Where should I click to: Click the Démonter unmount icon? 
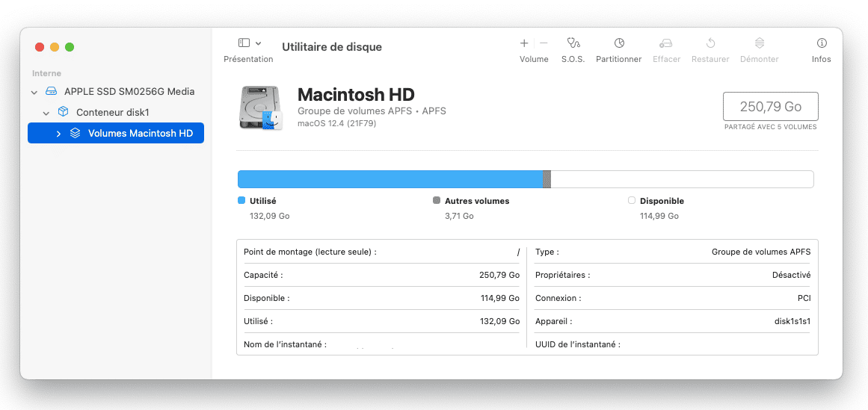tap(760, 43)
